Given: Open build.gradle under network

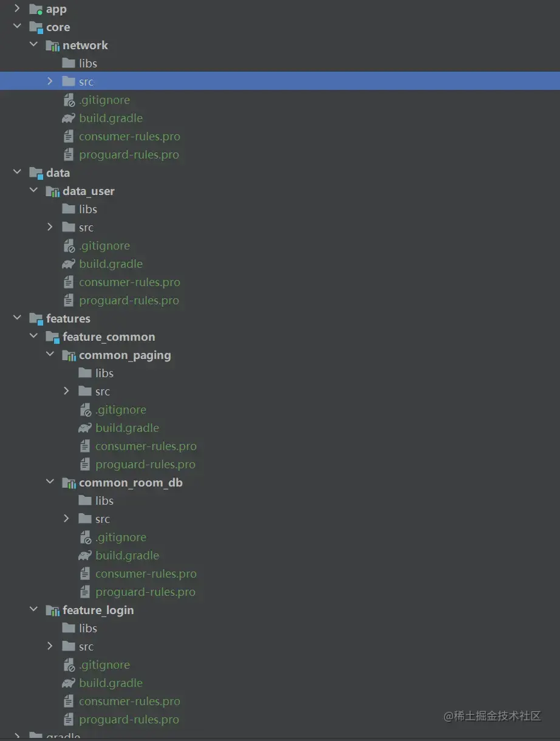Looking at the screenshot, I should 111,118.
